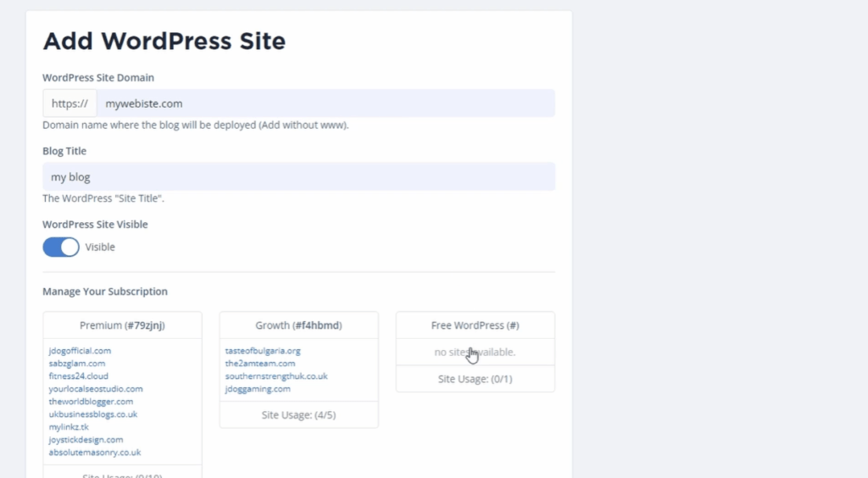This screenshot has width=868, height=478.
Task: Open the southernstrengthuk.co.uk link
Action: click(x=276, y=376)
